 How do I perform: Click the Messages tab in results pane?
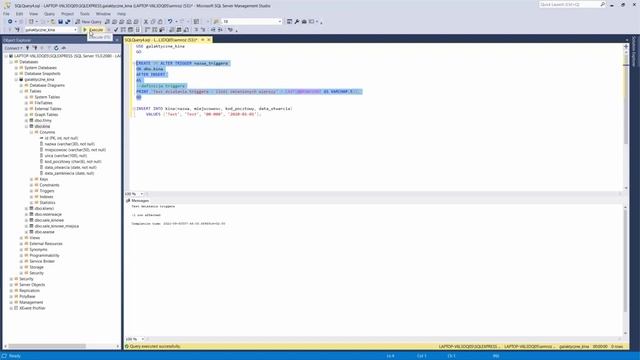coord(138,201)
